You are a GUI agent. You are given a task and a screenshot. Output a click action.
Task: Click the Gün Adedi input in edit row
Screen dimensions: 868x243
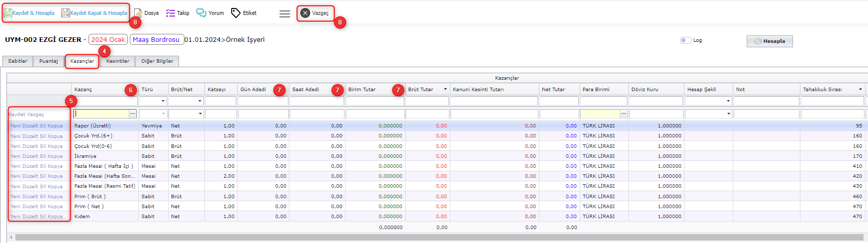tap(263, 114)
